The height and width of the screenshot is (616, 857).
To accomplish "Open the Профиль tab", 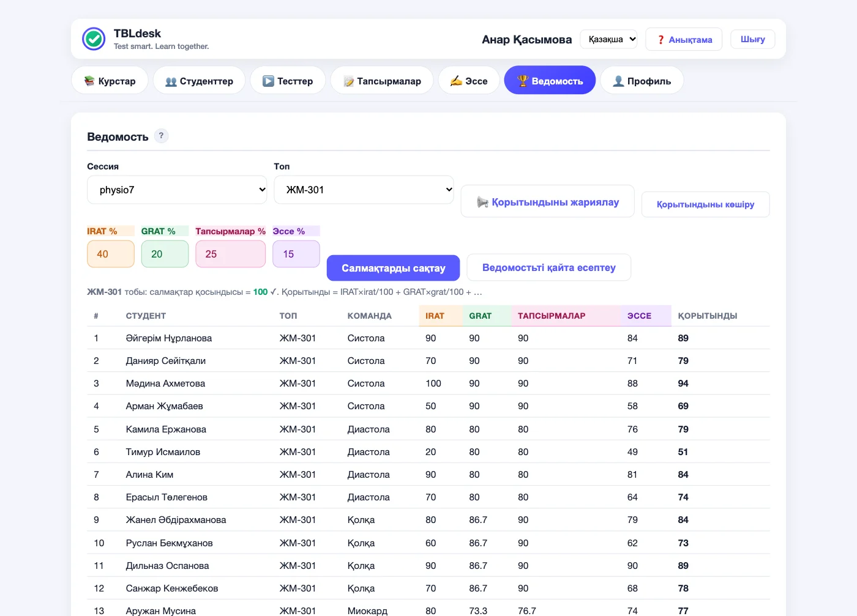I will [642, 80].
